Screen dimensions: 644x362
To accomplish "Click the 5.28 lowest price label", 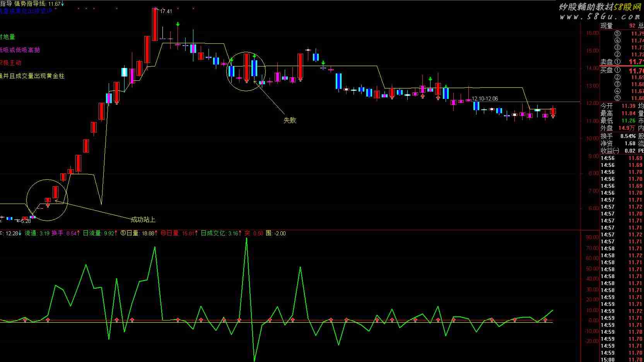I will tap(25, 221).
